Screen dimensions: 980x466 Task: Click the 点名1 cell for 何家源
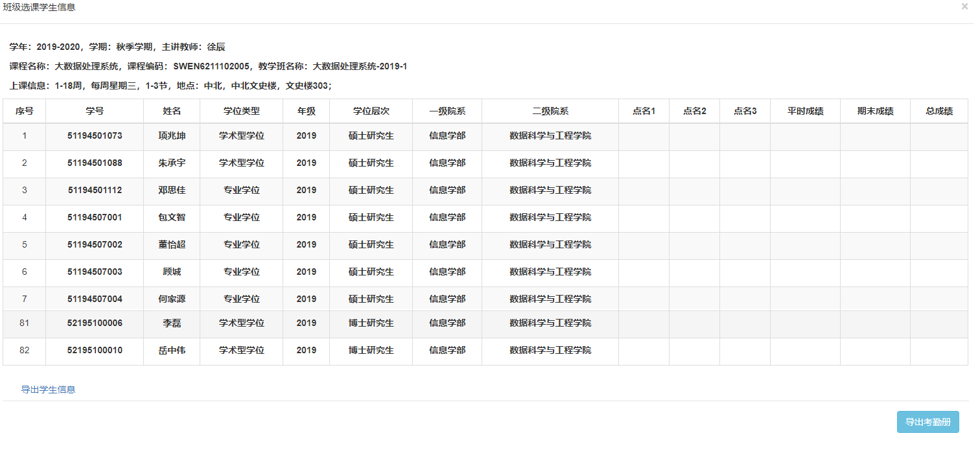coord(644,299)
